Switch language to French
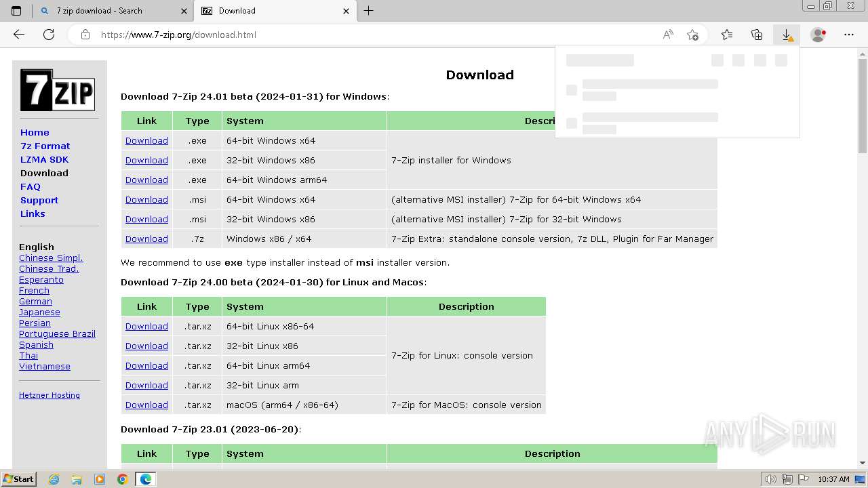The image size is (868, 488). pos(34,290)
